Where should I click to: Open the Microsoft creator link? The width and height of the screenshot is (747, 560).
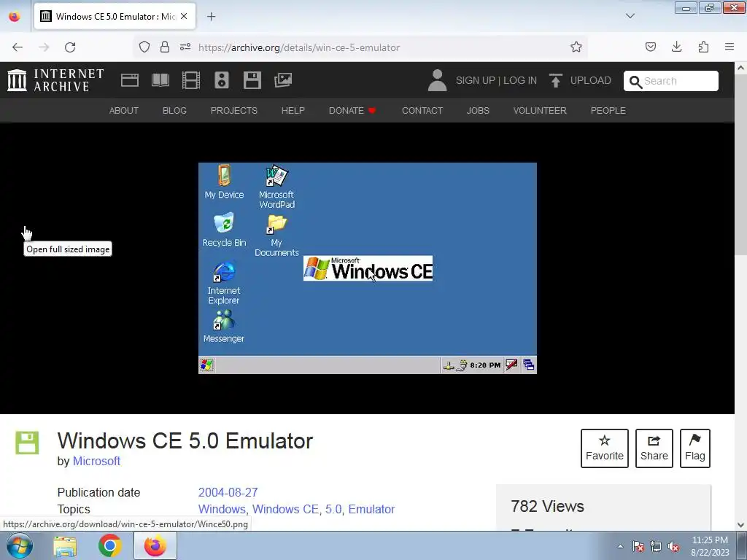pyautogui.click(x=96, y=461)
